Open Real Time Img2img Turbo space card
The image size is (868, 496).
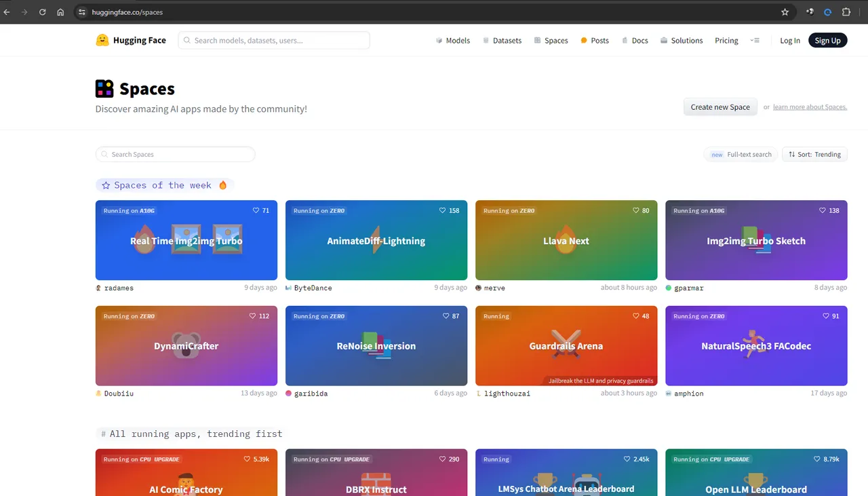click(186, 240)
